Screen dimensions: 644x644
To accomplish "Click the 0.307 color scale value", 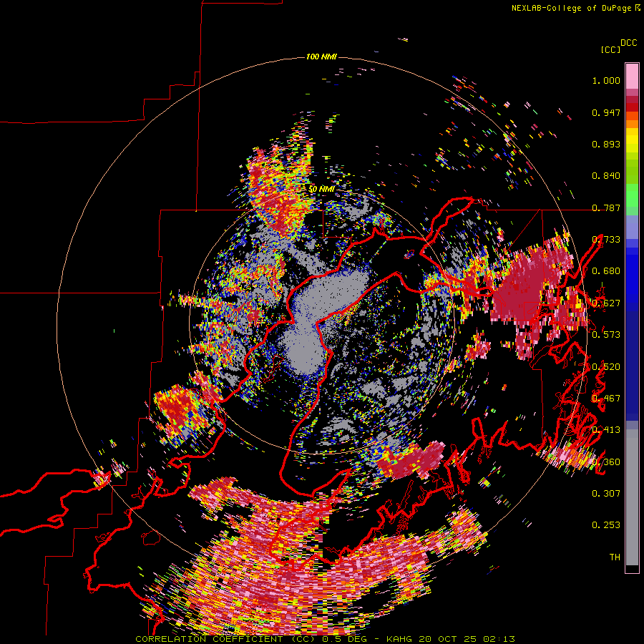I will 606,494.
